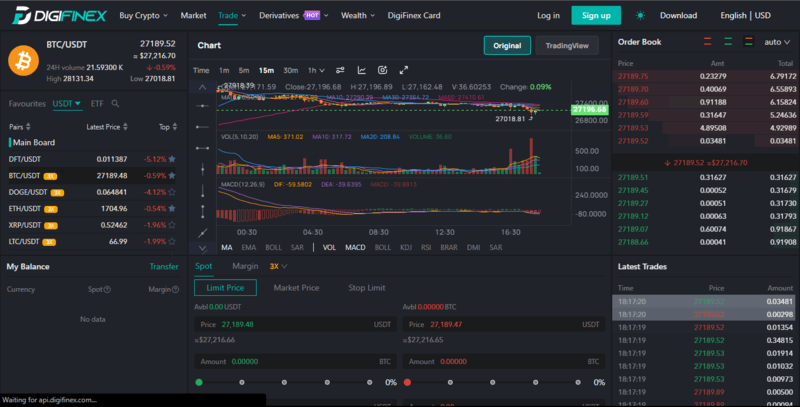Click the Sign up button
Viewport: 800px width, 407px height.
pyautogui.click(x=596, y=15)
